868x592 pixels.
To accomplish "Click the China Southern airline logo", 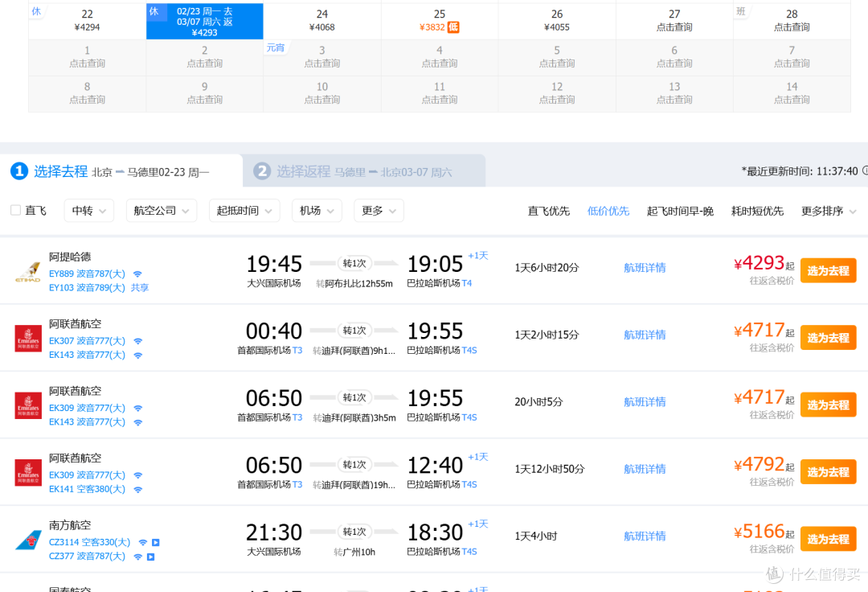I will [x=28, y=540].
